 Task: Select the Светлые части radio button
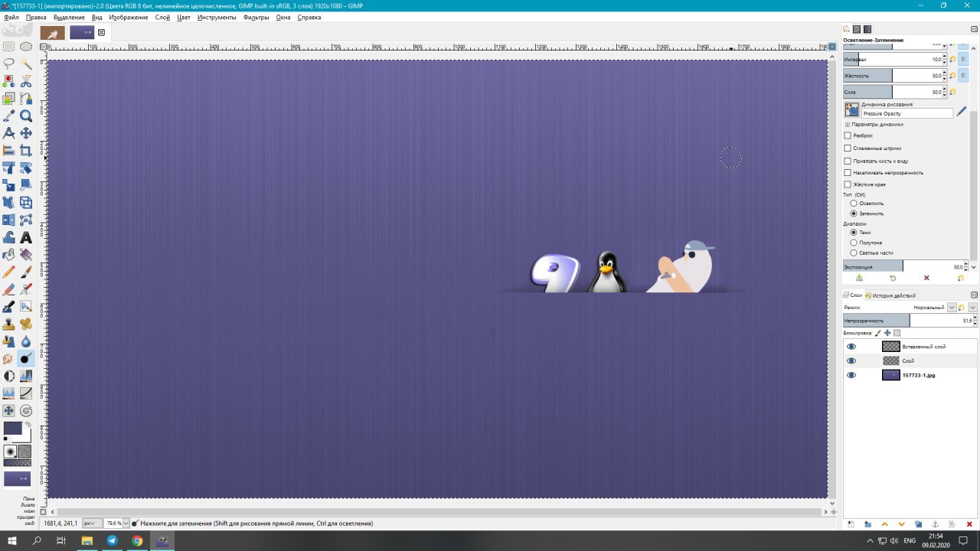tap(854, 253)
